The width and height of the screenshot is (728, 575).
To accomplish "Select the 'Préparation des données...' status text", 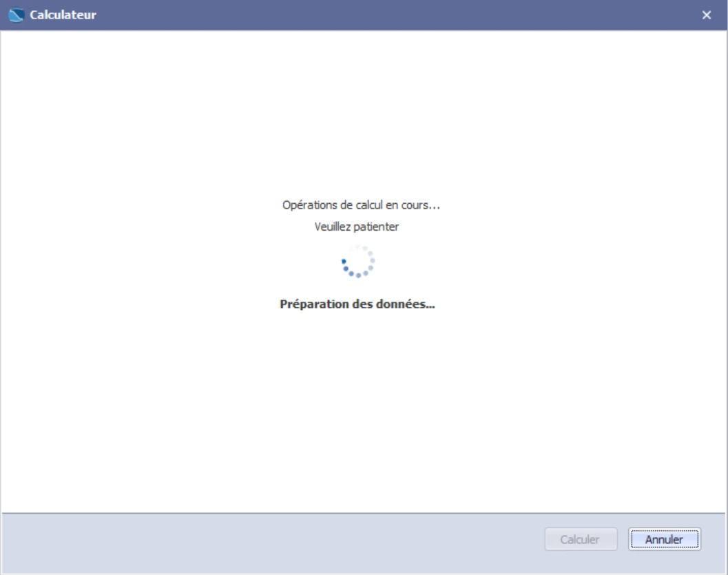I will [357, 304].
